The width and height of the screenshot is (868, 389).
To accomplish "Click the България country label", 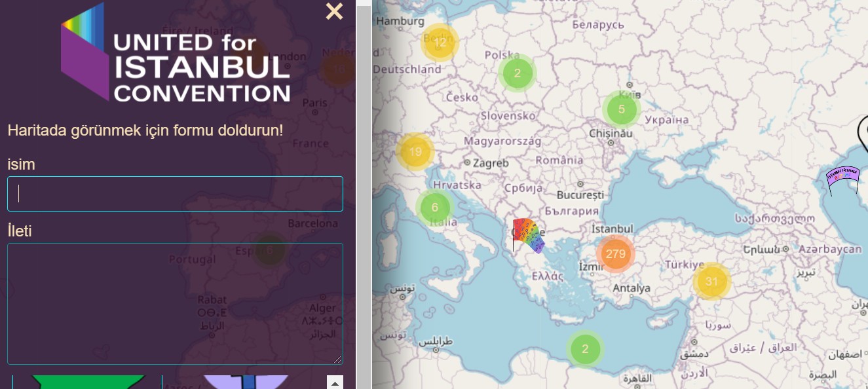I will click(572, 212).
